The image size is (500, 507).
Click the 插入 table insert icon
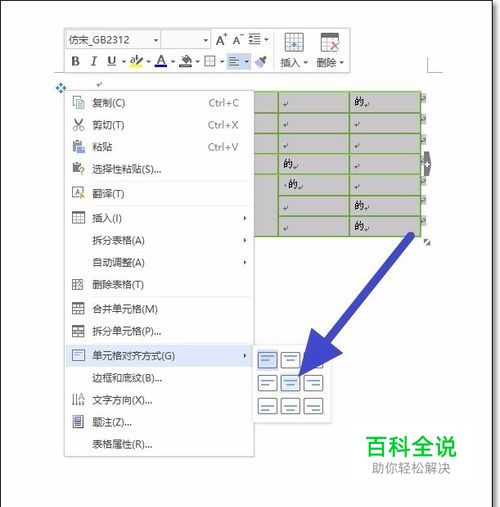[x=294, y=42]
